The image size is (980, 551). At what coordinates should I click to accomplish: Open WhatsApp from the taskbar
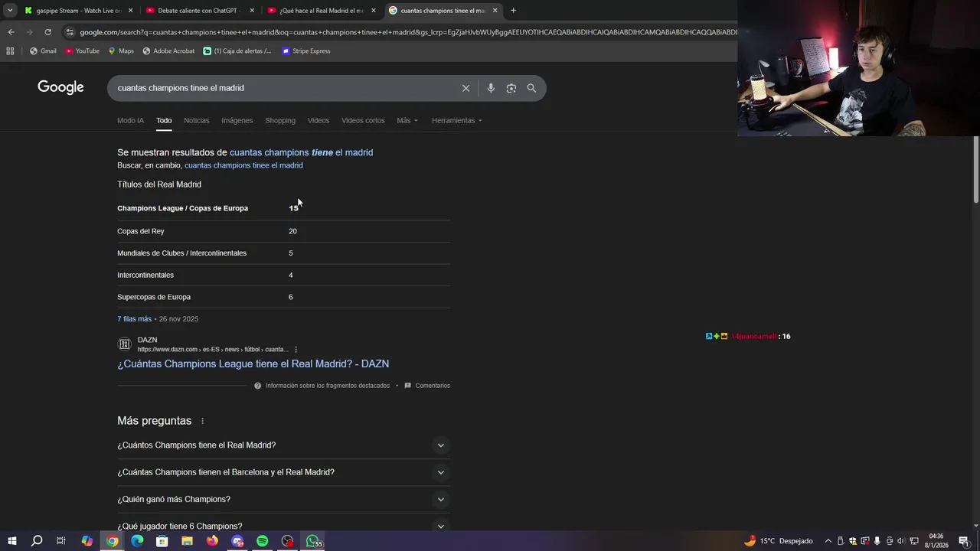[313, 541]
